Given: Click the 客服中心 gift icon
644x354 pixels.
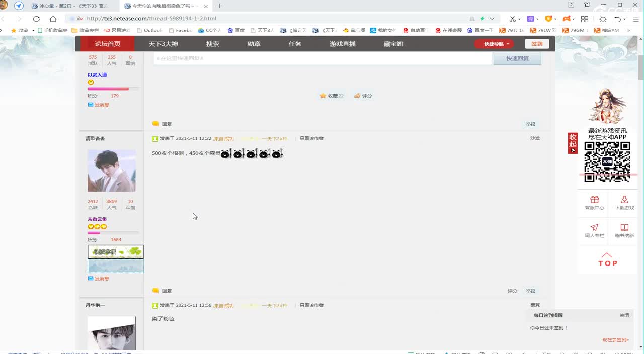Looking at the screenshot, I should 594,200.
